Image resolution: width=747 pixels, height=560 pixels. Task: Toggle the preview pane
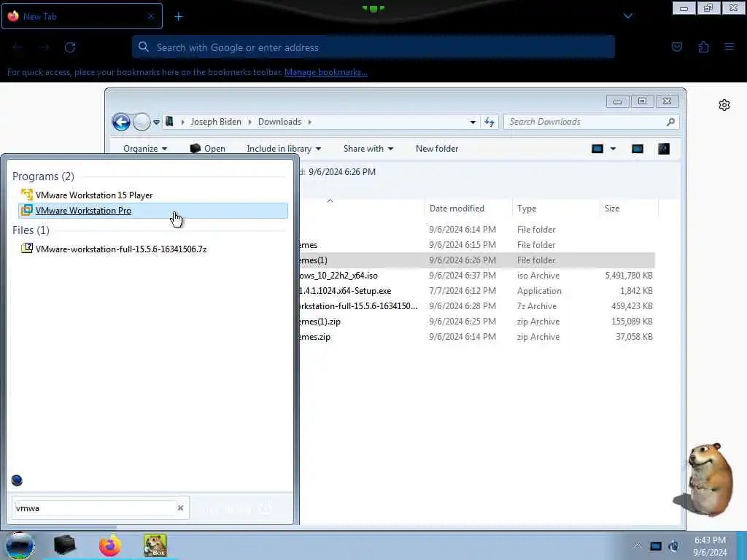[x=638, y=149]
